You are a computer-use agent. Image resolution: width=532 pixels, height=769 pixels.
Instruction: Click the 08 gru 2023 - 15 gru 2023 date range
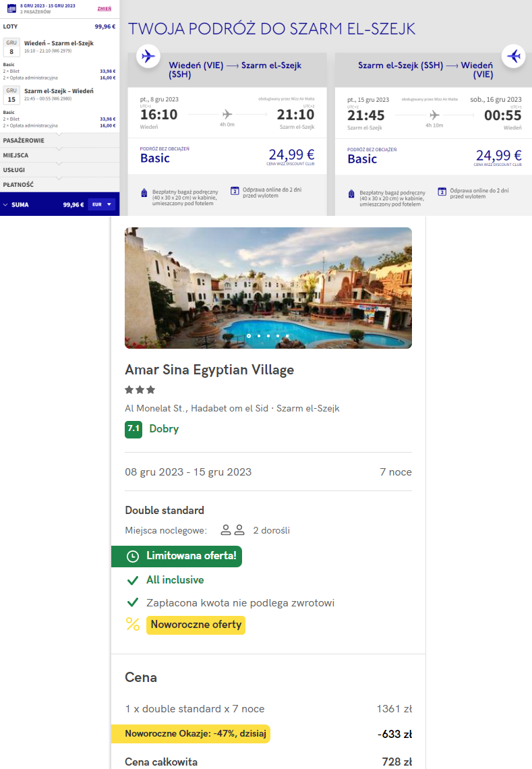(x=188, y=472)
